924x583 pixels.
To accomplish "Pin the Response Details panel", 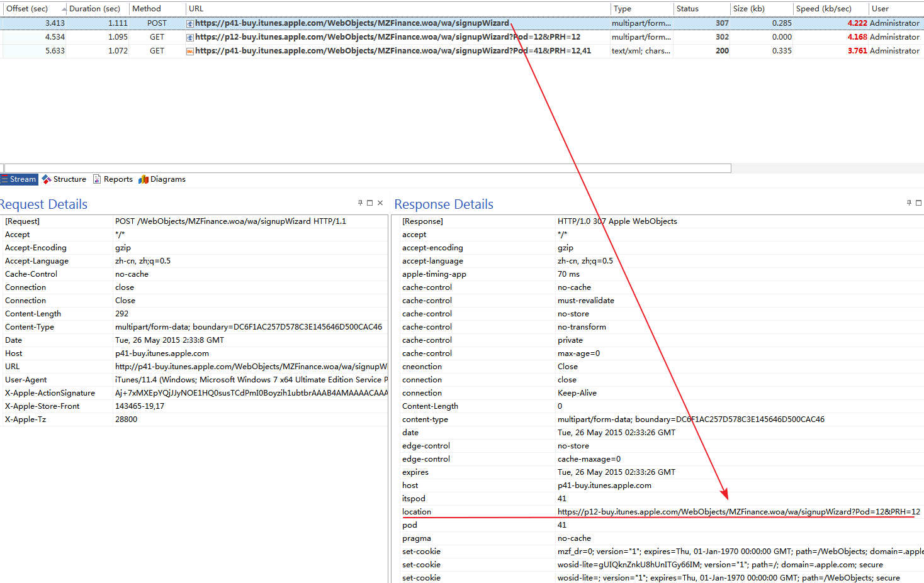I will coord(909,203).
